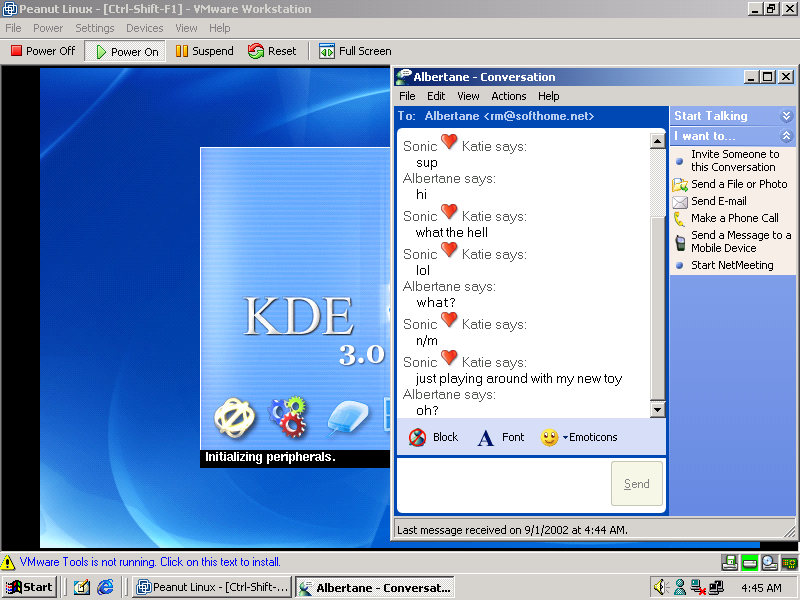Invite Someone to this Conversation

coord(734,161)
